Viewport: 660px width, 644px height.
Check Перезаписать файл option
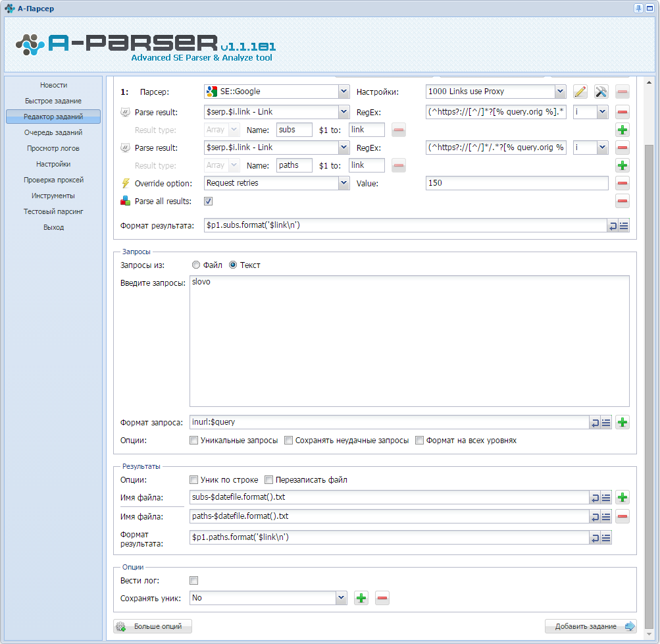pyautogui.click(x=268, y=480)
